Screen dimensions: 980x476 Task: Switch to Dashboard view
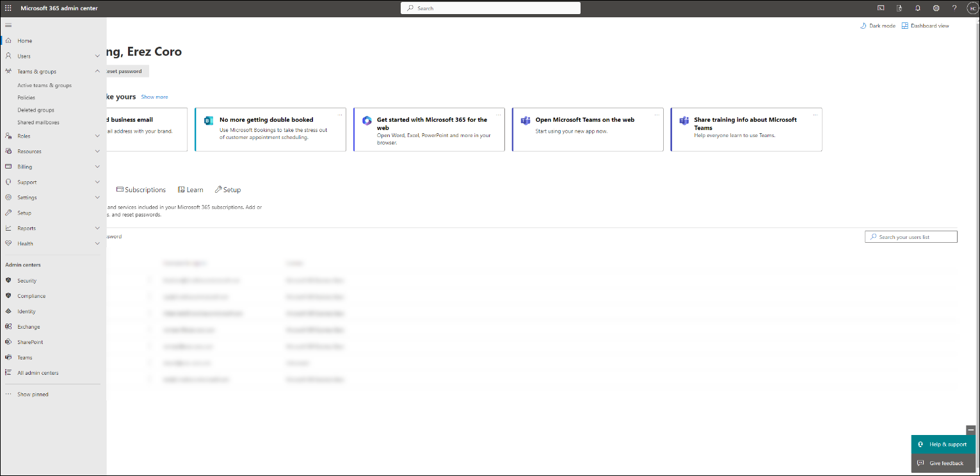click(x=926, y=26)
